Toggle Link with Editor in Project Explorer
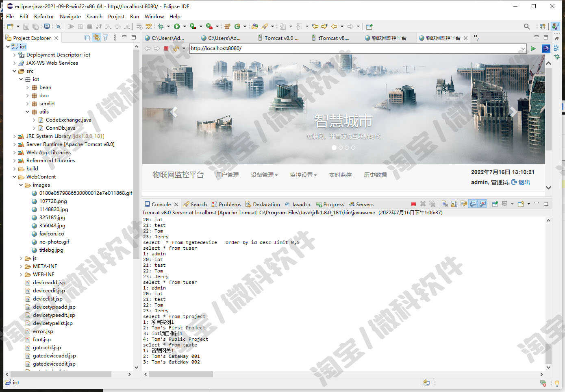 click(96, 38)
